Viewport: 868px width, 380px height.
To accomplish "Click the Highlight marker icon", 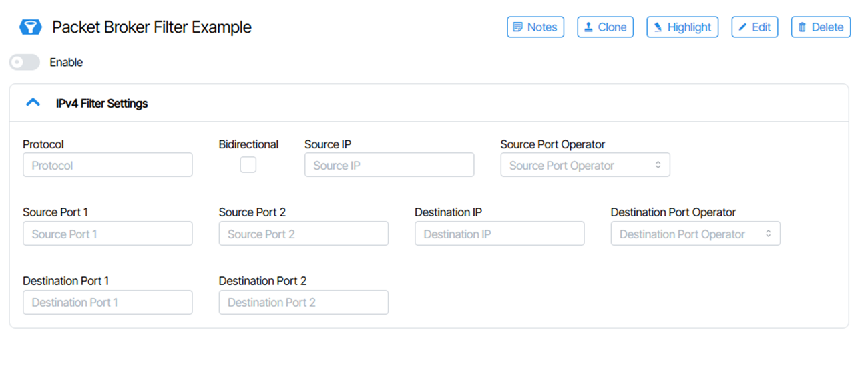I will point(658,27).
